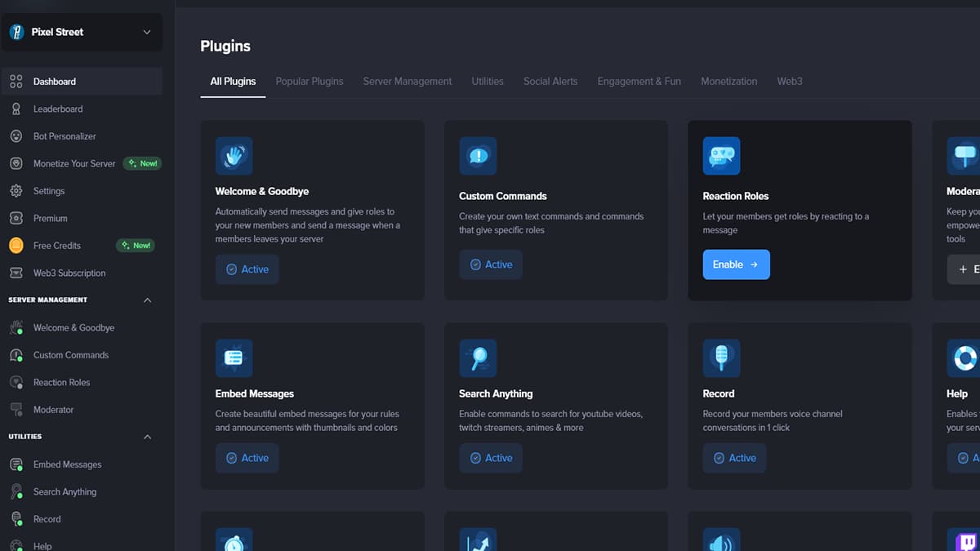Open the Welcome & Goodbye plugin icon

(x=234, y=155)
